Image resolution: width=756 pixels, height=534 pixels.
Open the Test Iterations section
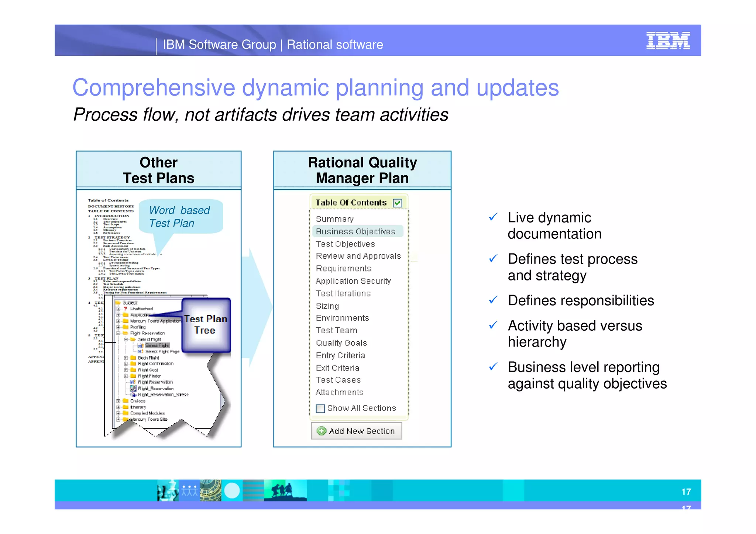click(343, 293)
